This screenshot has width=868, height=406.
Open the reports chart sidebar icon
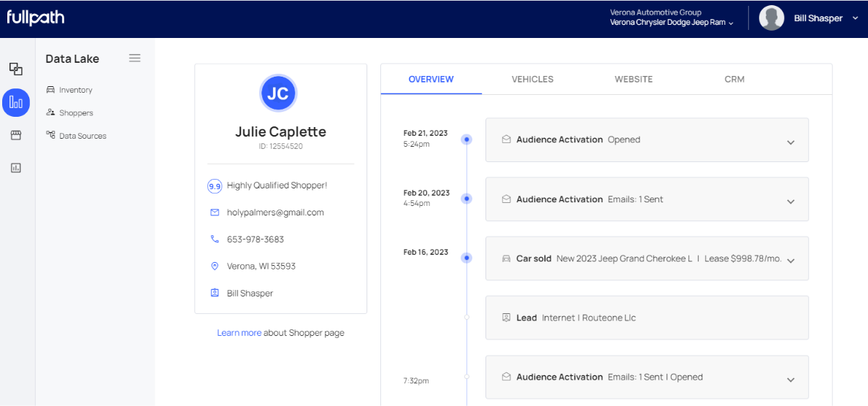16,167
